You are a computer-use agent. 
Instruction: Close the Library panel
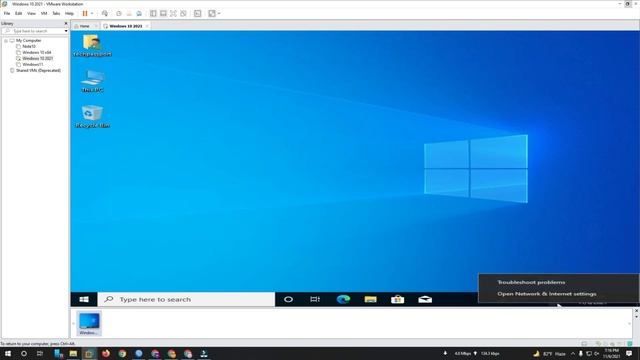coord(66,23)
